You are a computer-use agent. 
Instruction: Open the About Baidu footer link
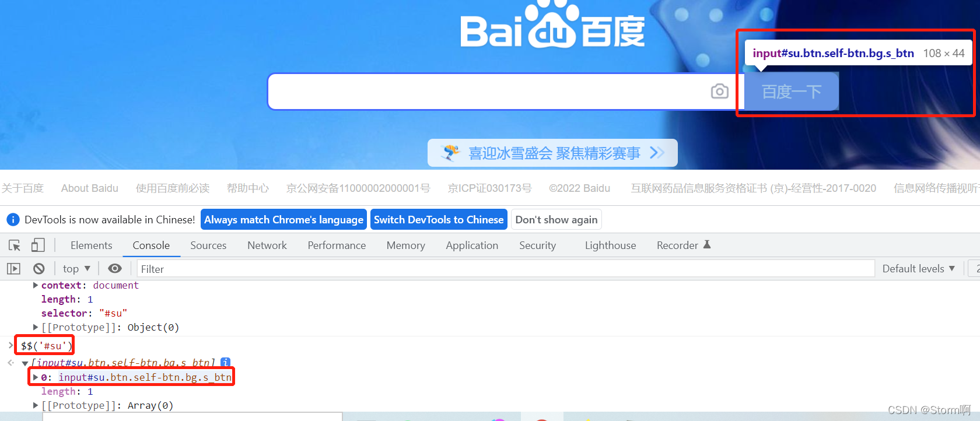click(90, 188)
